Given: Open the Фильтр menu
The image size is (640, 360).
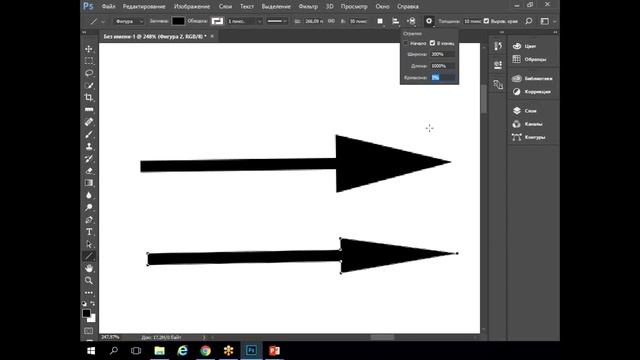Looking at the screenshot, I should coord(308,7).
